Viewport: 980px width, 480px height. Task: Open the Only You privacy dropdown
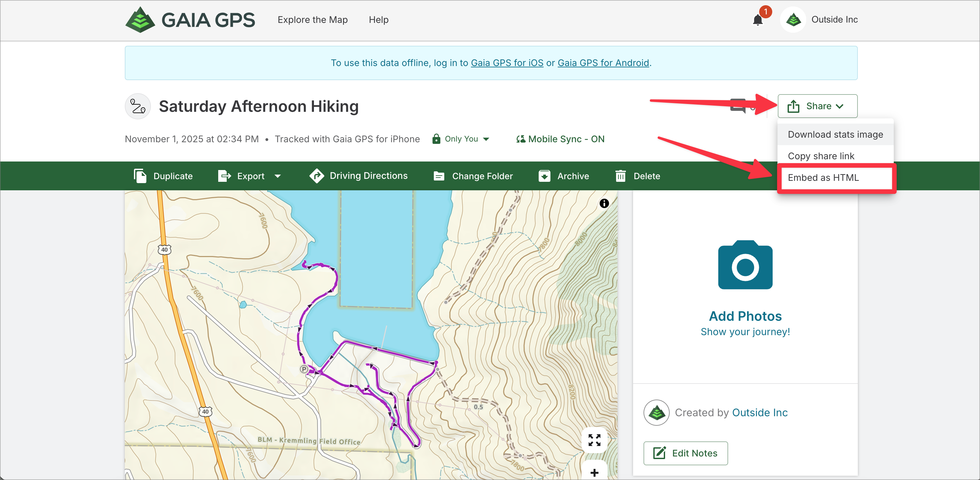(x=461, y=139)
